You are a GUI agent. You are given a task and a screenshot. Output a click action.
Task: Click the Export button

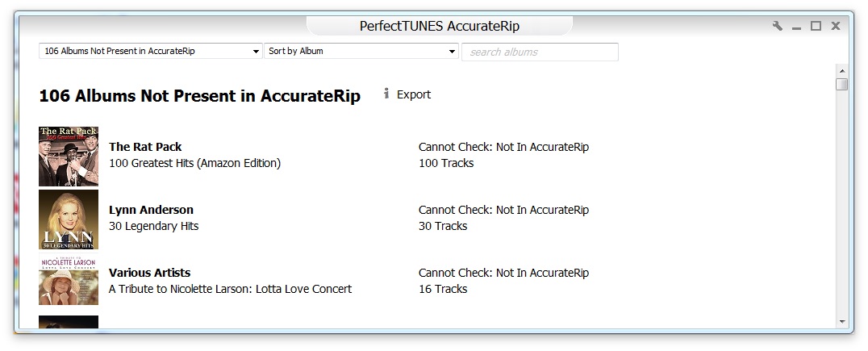pyautogui.click(x=414, y=94)
